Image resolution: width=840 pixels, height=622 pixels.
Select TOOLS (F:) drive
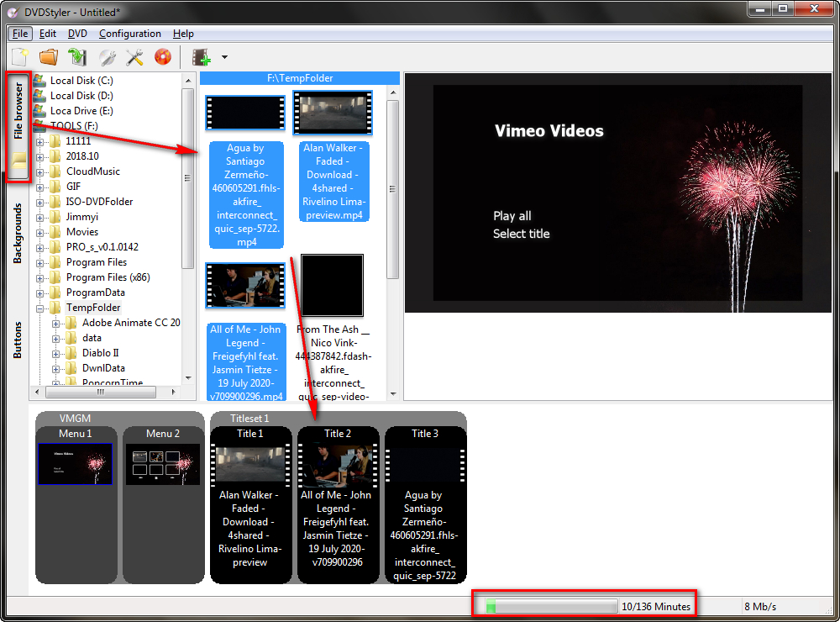[74, 125]
